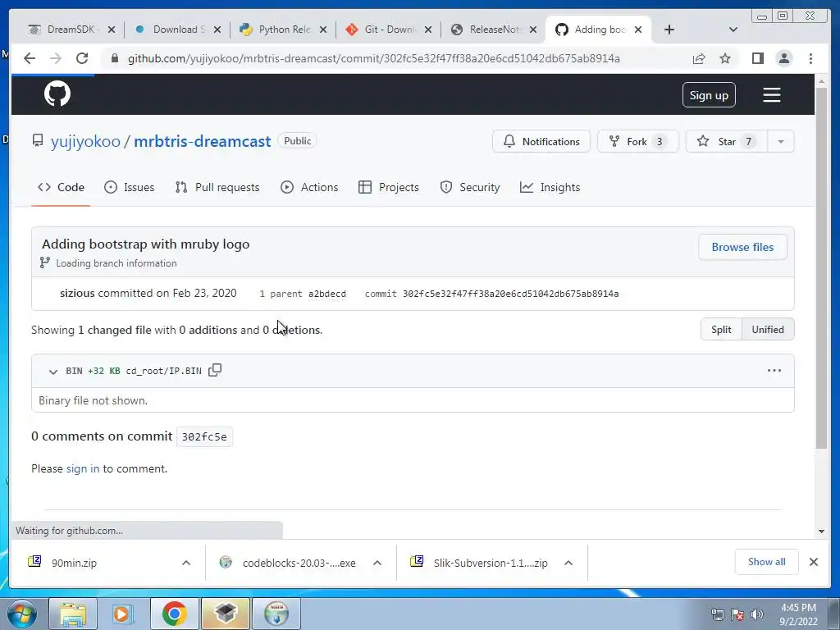Switch diff view to Split
Image resolution: width=840 pixels, height=630 pixels.
coord(721,330)
